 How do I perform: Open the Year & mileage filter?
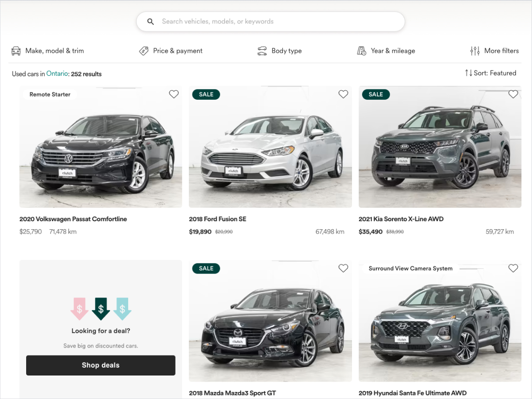pyautogui.click(x=386, y=51)
